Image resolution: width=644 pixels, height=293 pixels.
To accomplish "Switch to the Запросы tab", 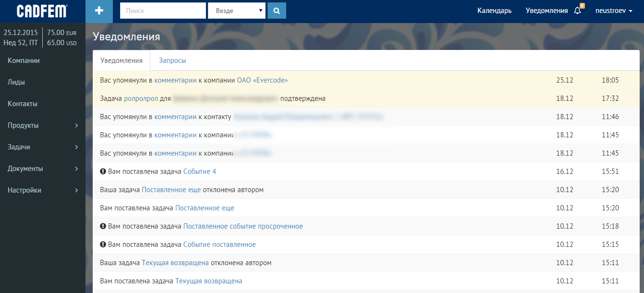I will click(x=172, y=61).
